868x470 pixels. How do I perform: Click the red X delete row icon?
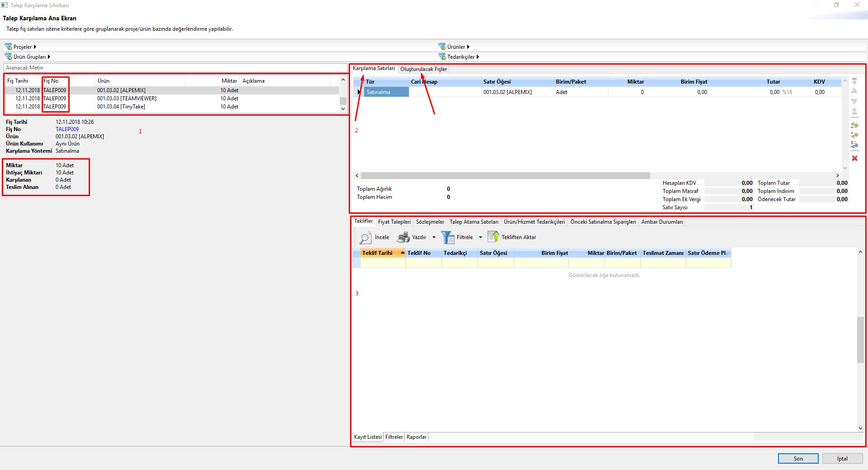coord(854,158)
